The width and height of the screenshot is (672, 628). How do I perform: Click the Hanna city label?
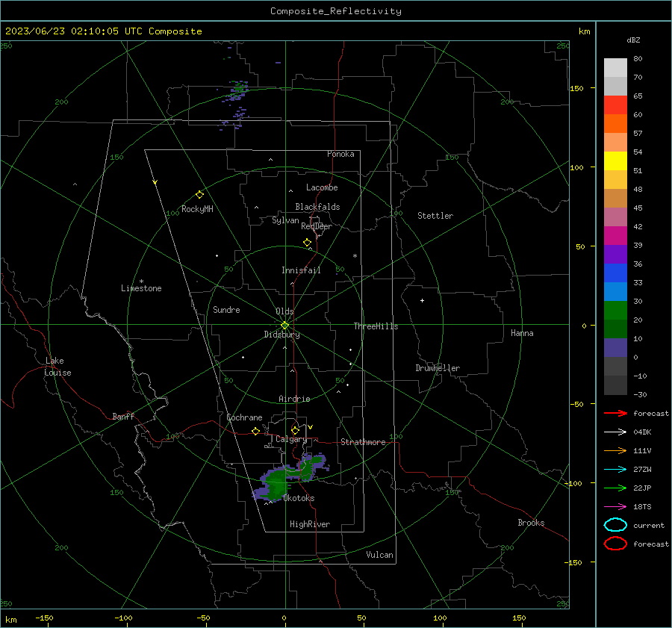[522, 333]
